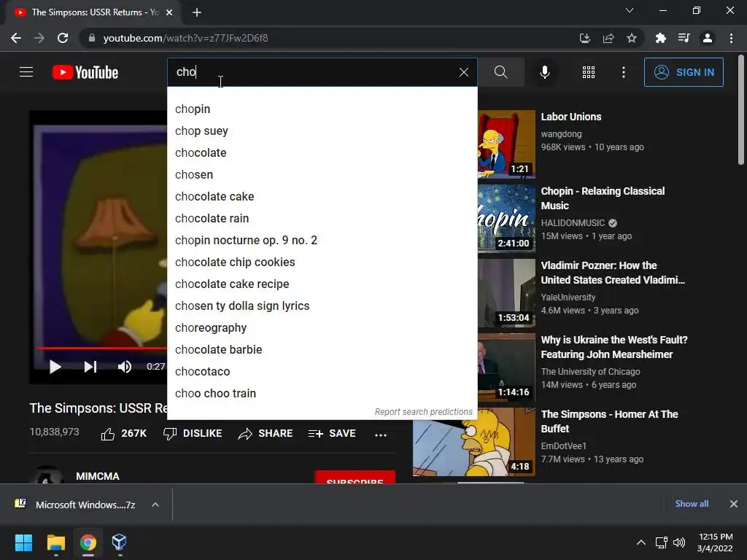Click SHARE under the video
Screen dimensions: 747x560
(266, 434)
